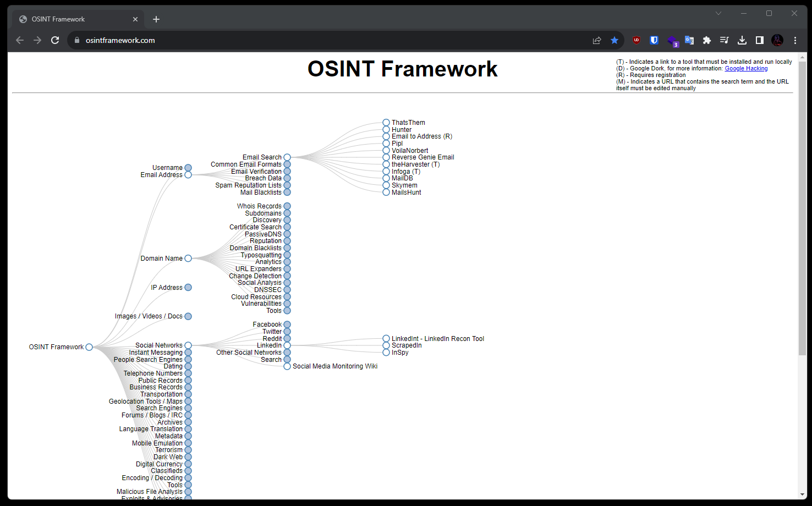Follow the Google Hacking link
812x506 pixels.
tap(746, 68)
